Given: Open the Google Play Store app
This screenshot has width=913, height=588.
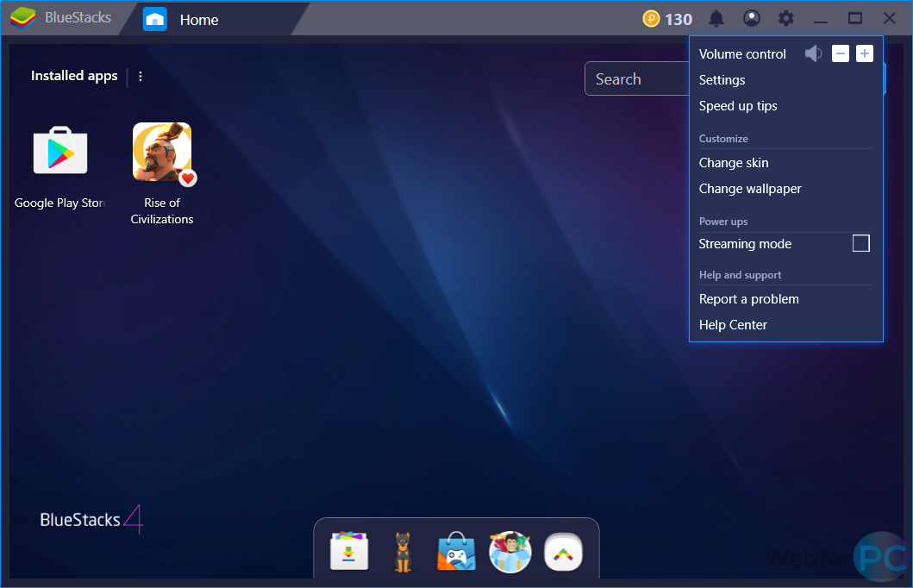Looking at the screenshot, I should tap(60, 150).
